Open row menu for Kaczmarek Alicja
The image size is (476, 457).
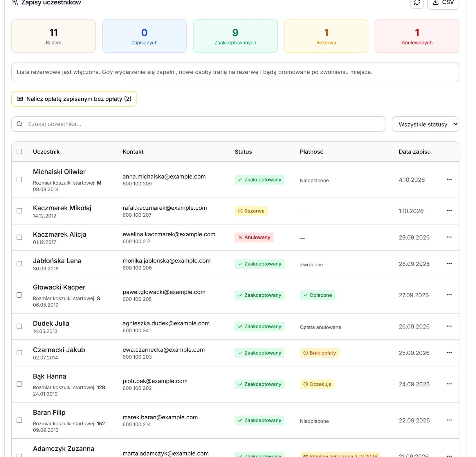pyautogui.click(x=449, y=237)
